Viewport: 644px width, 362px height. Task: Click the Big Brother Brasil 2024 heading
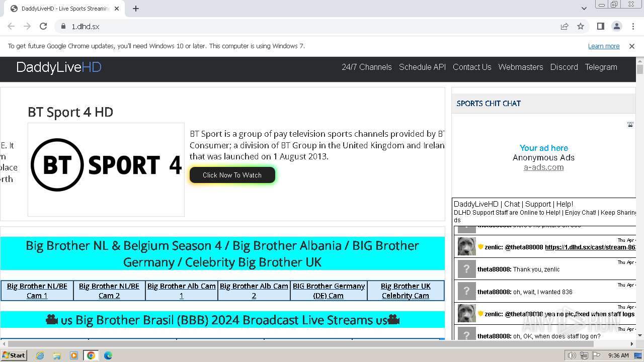pyautogui.click(x=222, y=320)
